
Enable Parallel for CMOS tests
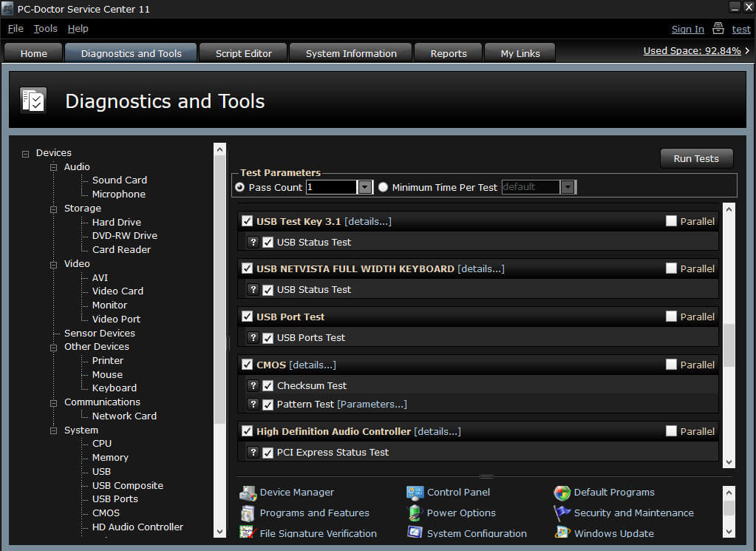671,365
